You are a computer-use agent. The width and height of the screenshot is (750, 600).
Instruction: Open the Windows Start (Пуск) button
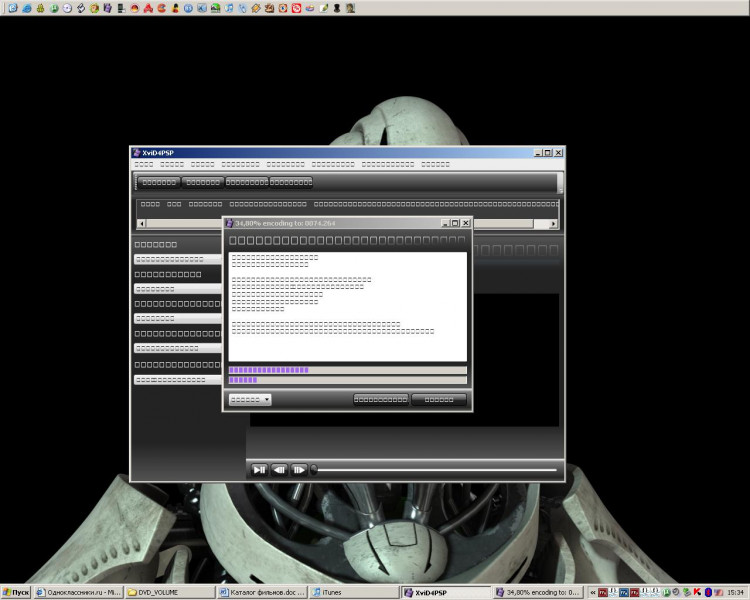tap(16, 592)
